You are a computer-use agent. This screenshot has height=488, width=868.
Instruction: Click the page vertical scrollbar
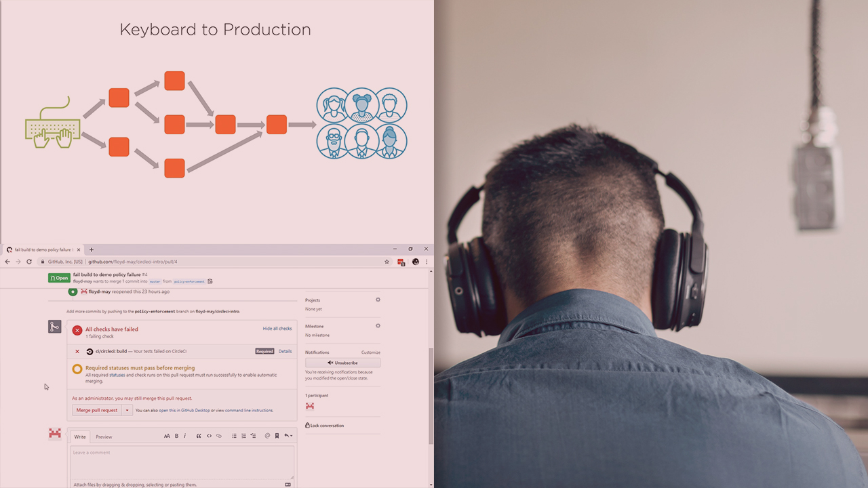(x=431, y=396)
